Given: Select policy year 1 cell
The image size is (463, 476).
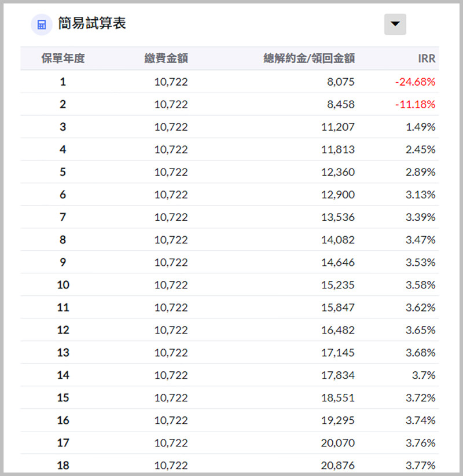Looking at the screenshot, I should [63, 82].
